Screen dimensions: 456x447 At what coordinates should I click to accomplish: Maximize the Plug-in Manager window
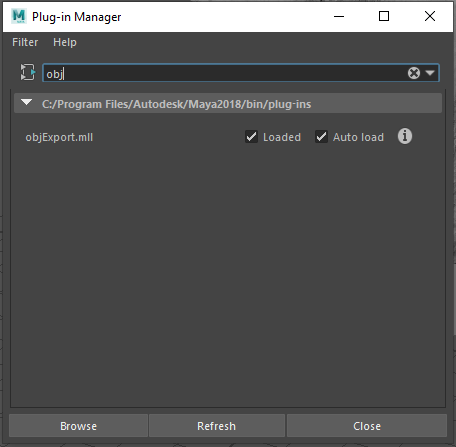point(384,16)
